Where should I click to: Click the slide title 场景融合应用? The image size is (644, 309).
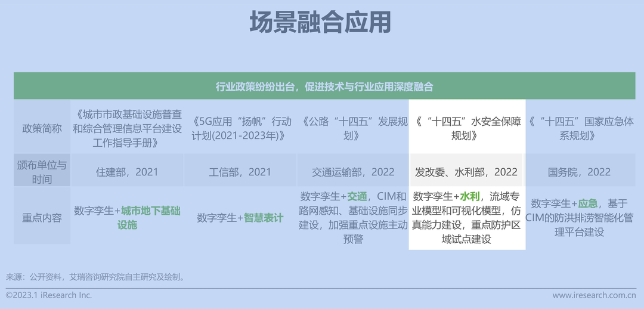pyautogui.click(x=321, y=23)
